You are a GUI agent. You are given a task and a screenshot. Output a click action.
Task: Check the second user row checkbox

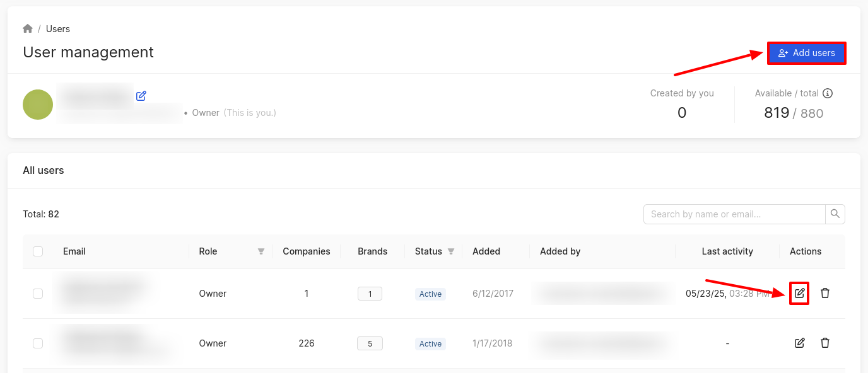(38, 343)
